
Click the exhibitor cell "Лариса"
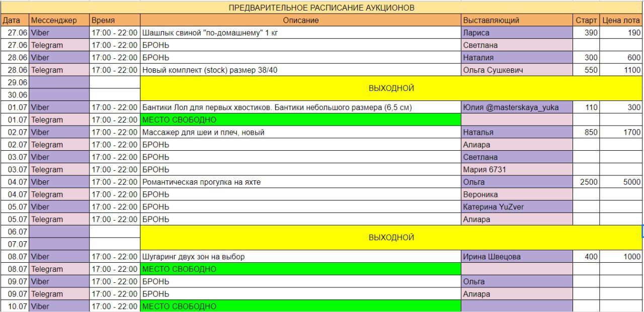(517, 33)
